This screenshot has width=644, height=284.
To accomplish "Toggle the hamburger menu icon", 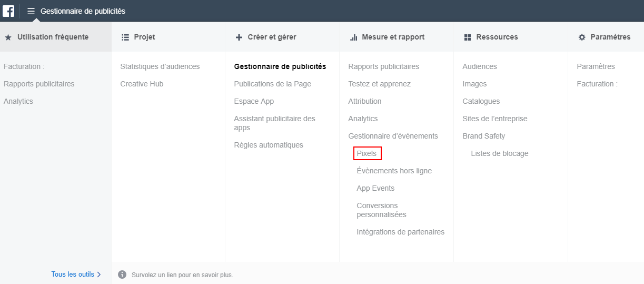I will (31, 11).
